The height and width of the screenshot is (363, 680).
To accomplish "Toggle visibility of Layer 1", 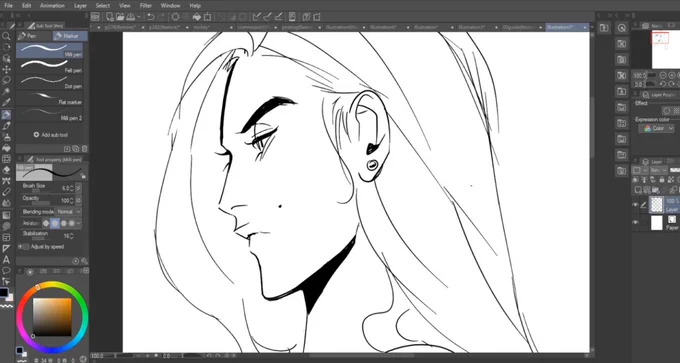I will 635,205.
